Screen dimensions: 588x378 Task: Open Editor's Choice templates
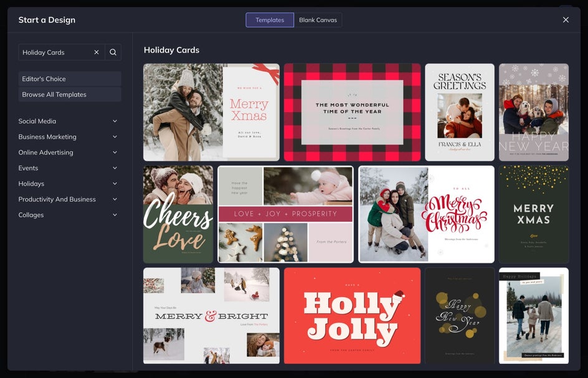pos(70,78)
